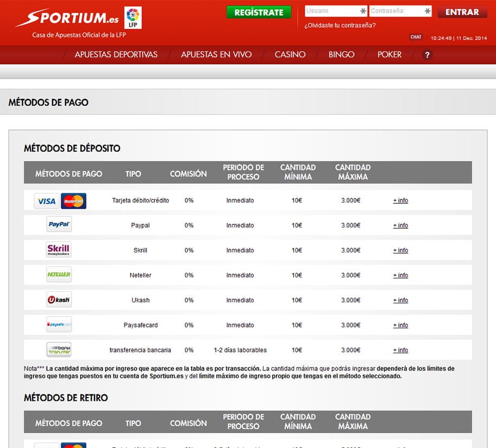Open the question mark help icon
Screen dimensions: 496x448
click(427, 55)
